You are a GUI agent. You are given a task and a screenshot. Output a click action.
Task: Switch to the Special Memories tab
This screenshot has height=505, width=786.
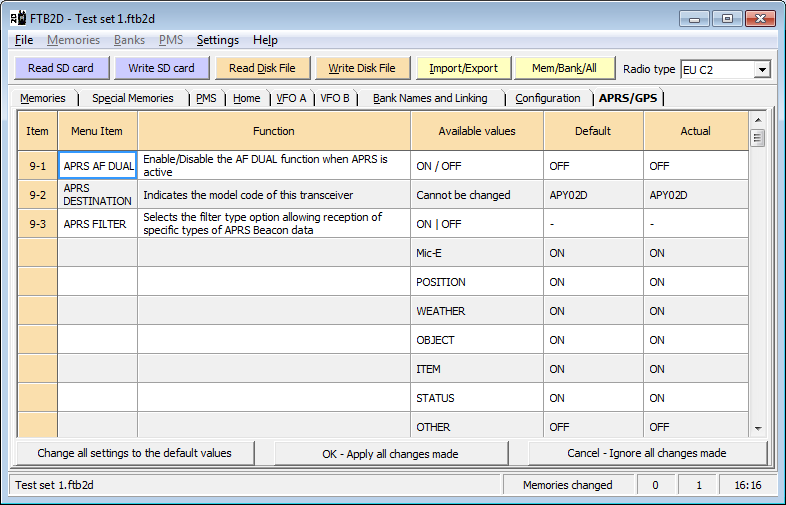click(x=133, y=98)
